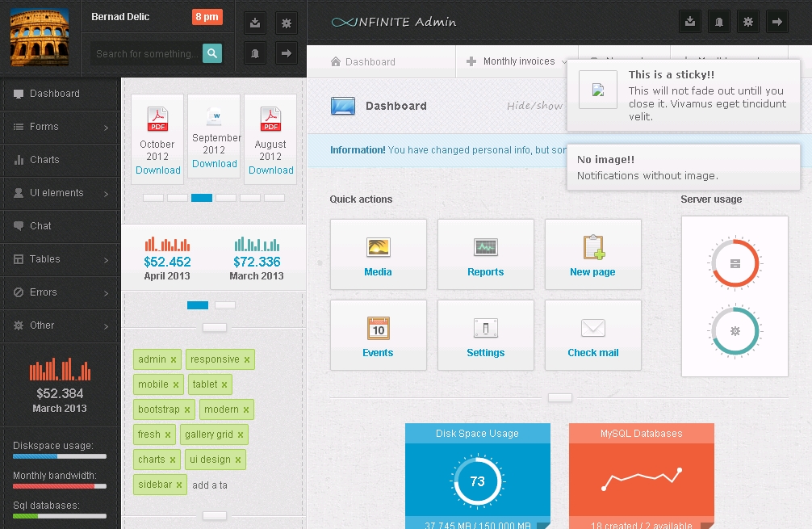The height and width of the screenshot is (529, 812).
Task: Open the Reports quick action
Action: click(485, 247)
